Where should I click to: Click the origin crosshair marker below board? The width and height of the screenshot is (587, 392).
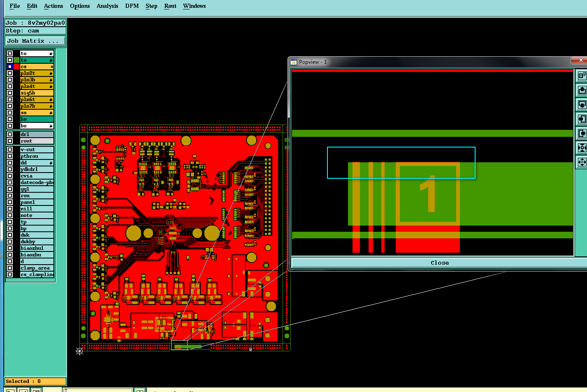click(79, 351)
